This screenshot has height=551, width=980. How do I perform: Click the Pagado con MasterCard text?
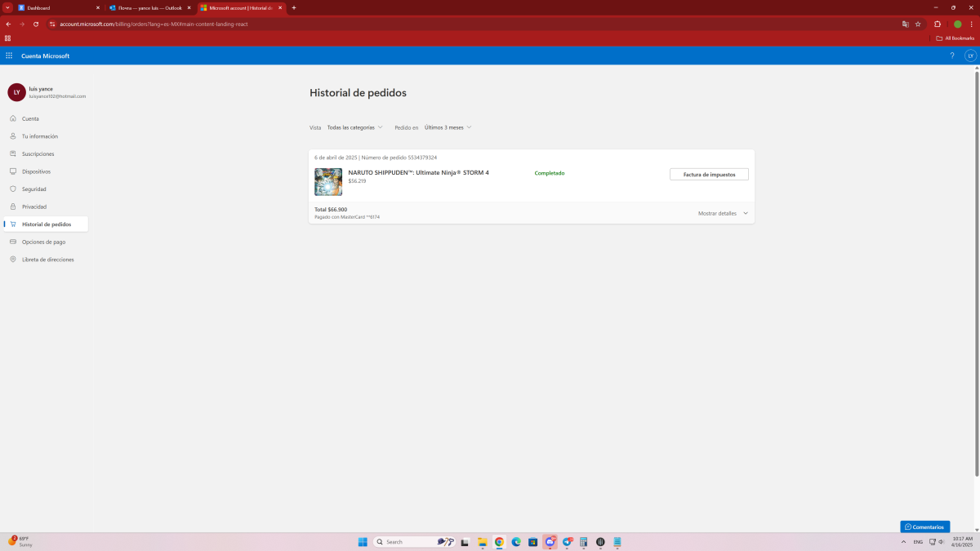[x=347, y=217]
